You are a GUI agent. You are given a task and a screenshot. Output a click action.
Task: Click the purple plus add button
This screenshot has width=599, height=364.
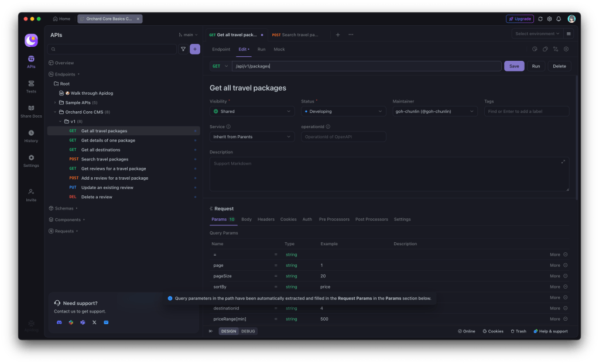pyautogui.click(x=195, y=49)
